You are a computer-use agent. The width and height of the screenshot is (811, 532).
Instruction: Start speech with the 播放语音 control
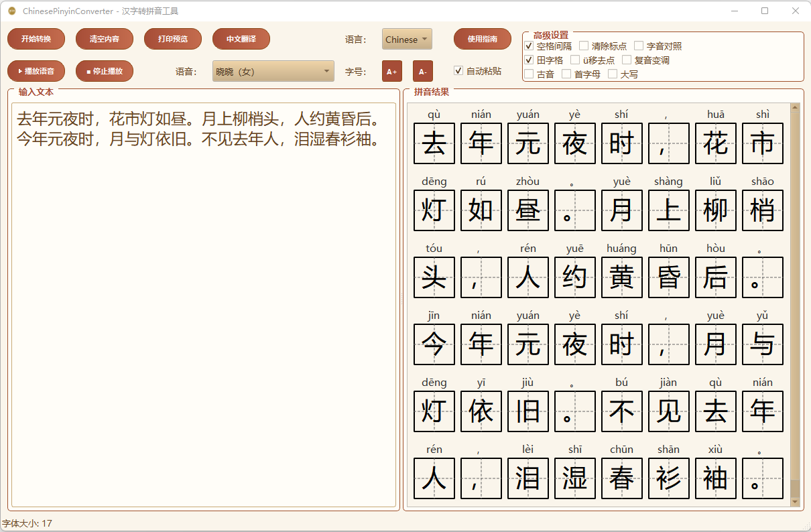pyautogui.click(x=36, y=71)
